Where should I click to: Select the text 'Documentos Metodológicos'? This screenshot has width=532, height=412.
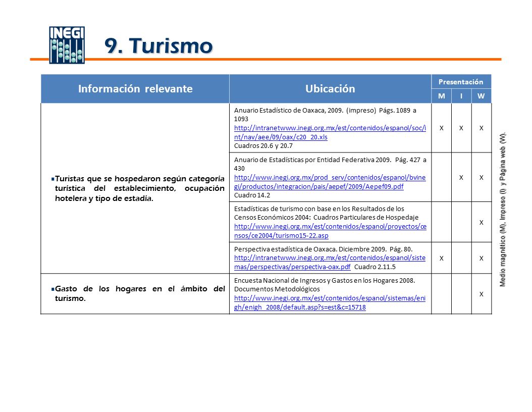point(277,289)
